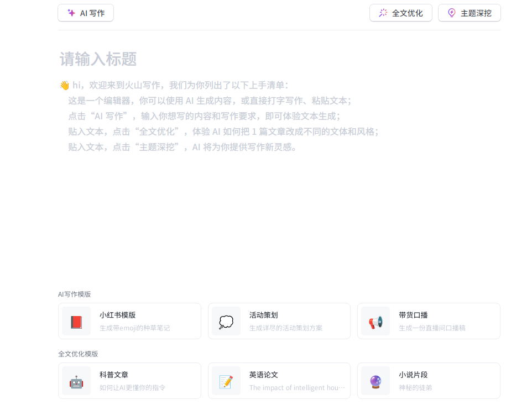Click the sparkle icon on AI 写作
Screen dimensions: 532x405
pyautogui.click(x=71, y=13)
